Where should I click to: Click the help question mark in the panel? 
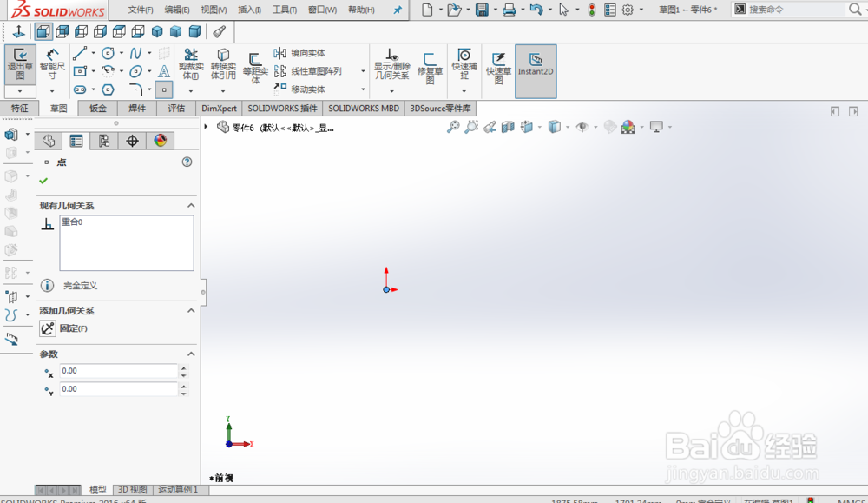pos(186,162)
